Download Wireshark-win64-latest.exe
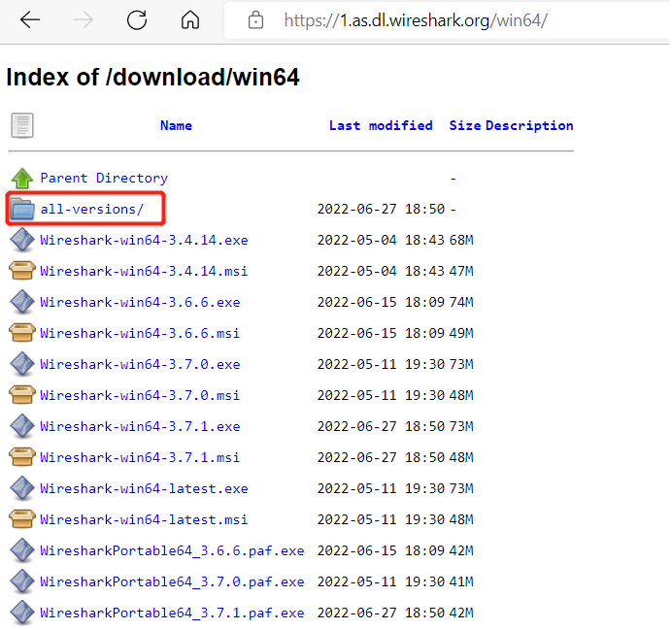Viewport: 672px width, 630px height. [144, 488]
